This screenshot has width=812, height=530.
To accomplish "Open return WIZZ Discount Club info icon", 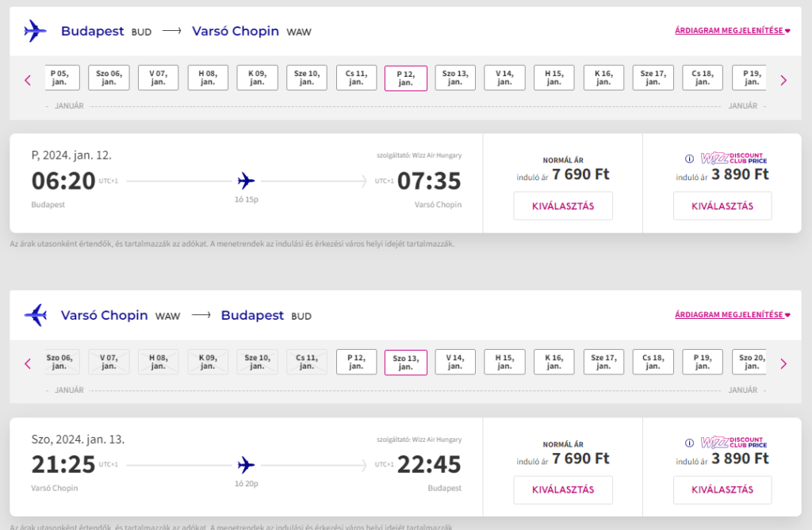I will point(689,443).
